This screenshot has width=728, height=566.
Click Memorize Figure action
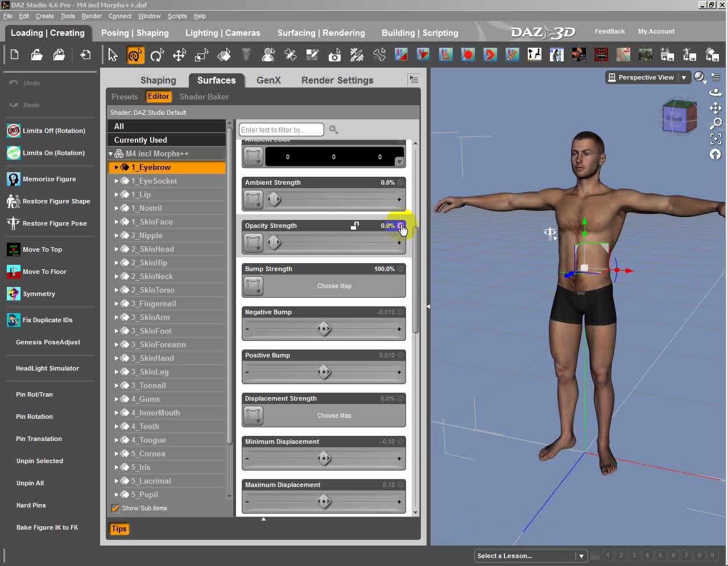pyautogui.click(x=42, y=179)
